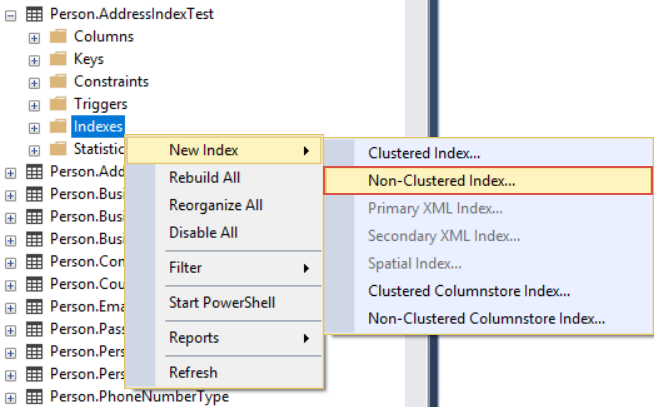Viewport: 654px width, 407px height.
Task: Expand the Person.PhoneNumberType table node
Action: click(x=10, y=399)
